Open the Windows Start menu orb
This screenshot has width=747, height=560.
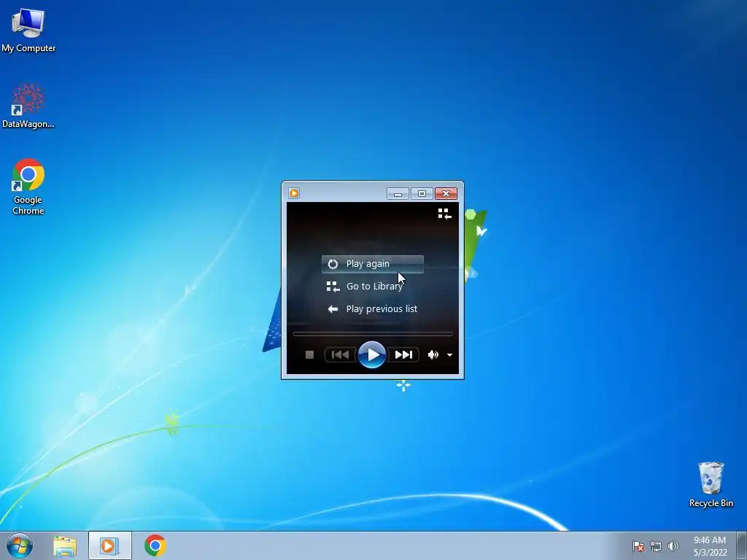click(20, 545)
